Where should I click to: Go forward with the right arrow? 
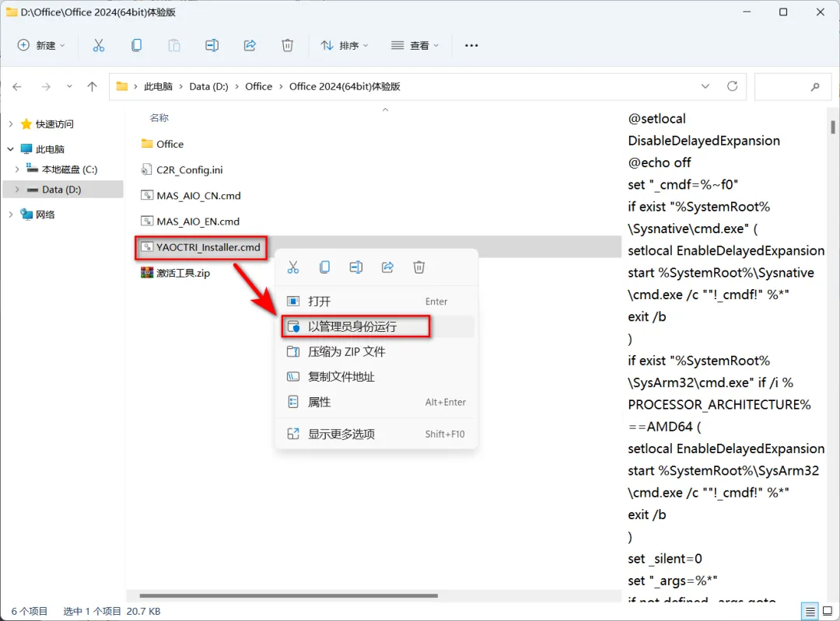[x=46, y=87]
